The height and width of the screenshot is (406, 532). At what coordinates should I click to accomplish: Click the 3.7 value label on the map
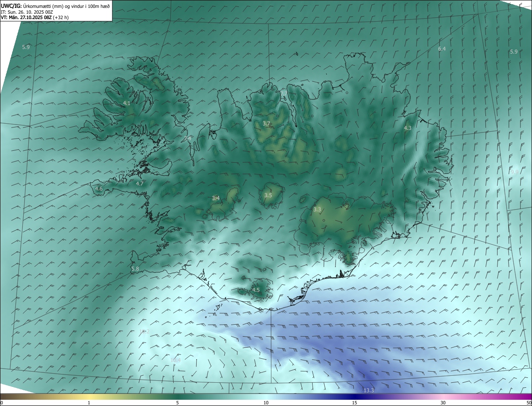coord(266,124)
